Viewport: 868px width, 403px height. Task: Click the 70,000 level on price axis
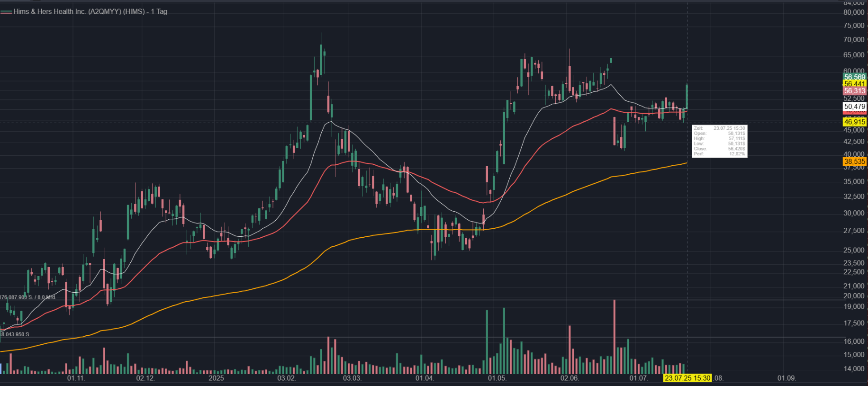tap(854, 40)
